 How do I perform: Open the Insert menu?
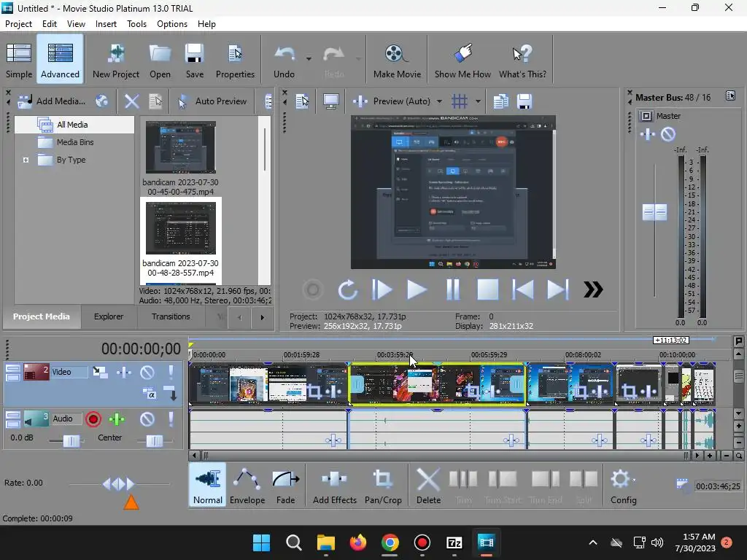[106, 24]
